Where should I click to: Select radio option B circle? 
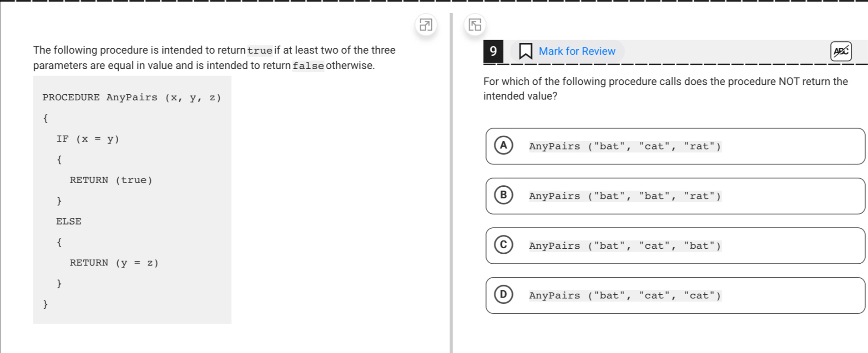pyautogui.click(x=504, y=195)
